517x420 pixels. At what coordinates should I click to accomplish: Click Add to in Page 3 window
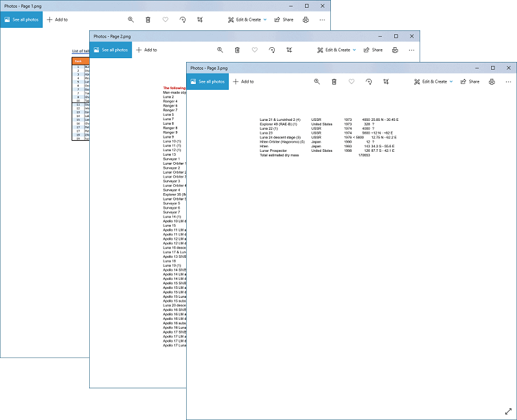243,81
